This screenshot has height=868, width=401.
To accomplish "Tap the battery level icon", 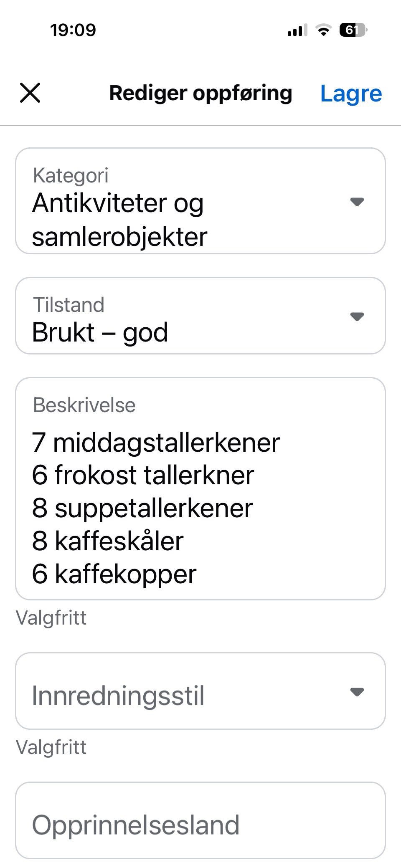I will click(x=353, y=30).
